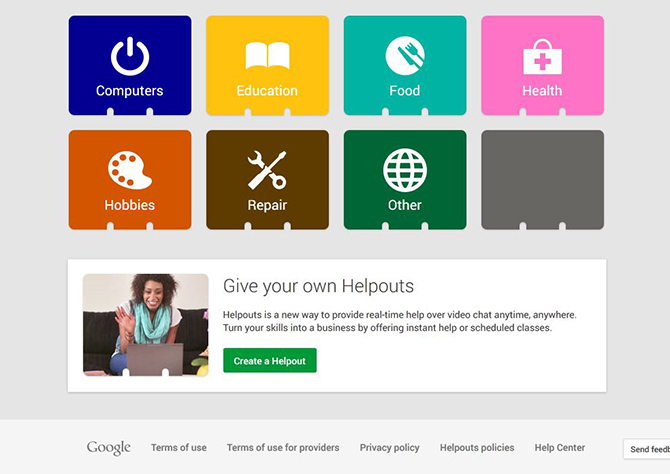Click the text starting 'Helpouts is a new way'
This screenshot has width=670, height=474.
pos(400,321)
